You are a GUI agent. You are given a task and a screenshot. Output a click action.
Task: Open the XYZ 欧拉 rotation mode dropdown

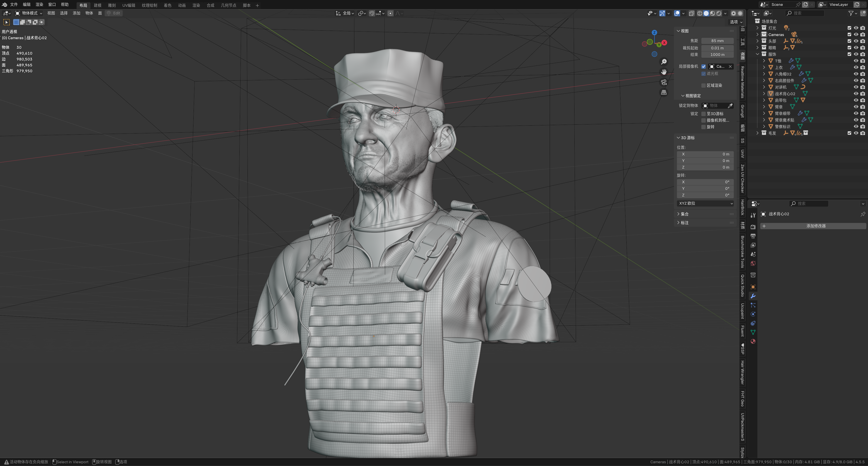coord(705,204)
